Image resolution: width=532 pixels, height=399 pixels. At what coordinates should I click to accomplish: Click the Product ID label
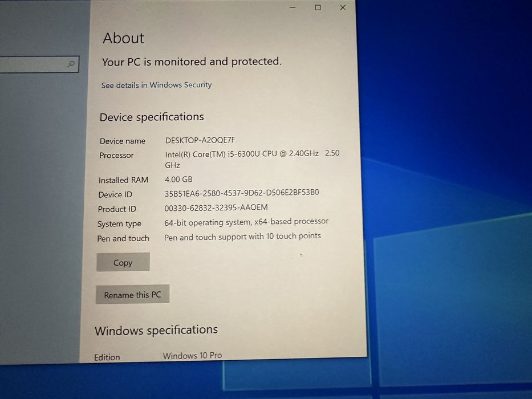click(117, 209)
